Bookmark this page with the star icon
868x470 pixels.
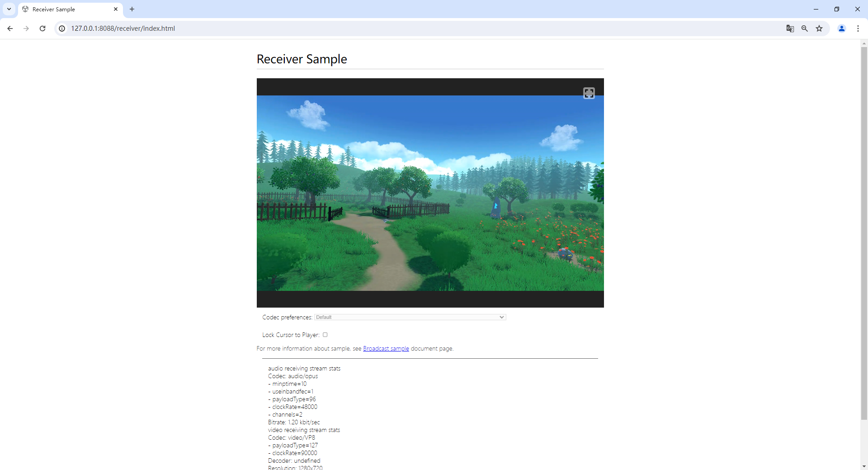click(x=819, y=28)
